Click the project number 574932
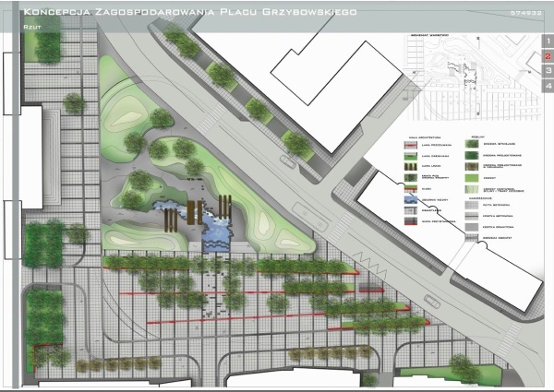Image resolution: width=554 pixels, height=392 pixels. 524,15
